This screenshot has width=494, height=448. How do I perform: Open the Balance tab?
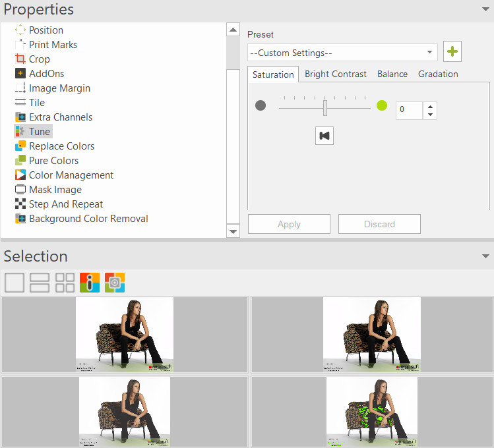pos(392,74)
